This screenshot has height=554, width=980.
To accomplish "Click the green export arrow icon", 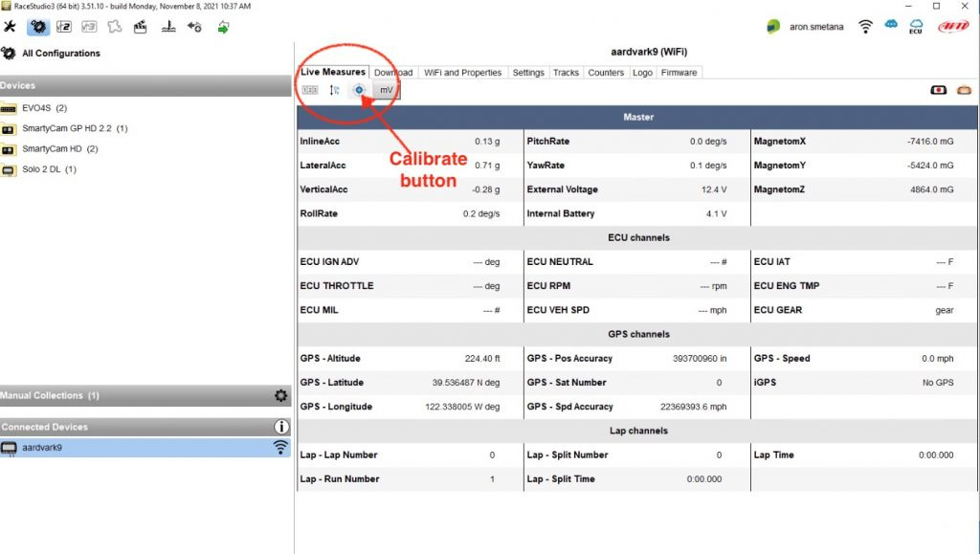I will (223, 27).
